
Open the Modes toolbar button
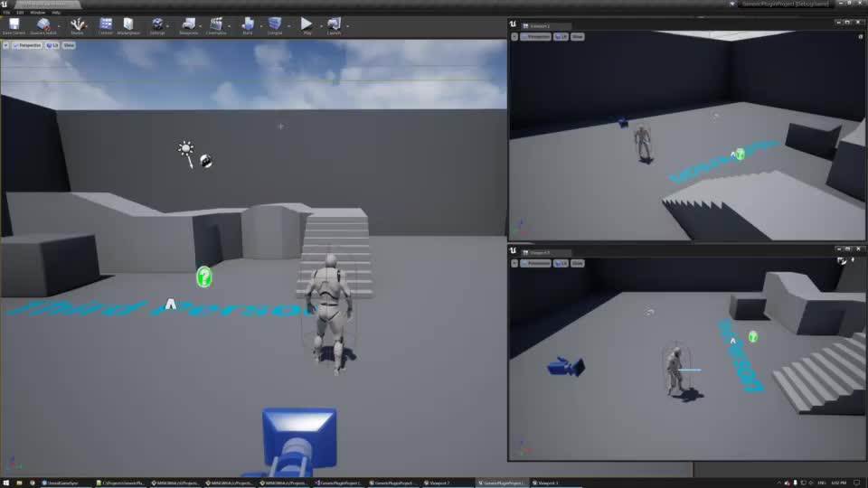tap(77, 25)
